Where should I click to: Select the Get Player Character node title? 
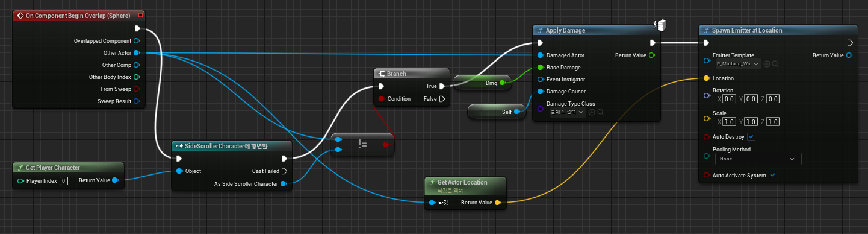coord(53,168)
